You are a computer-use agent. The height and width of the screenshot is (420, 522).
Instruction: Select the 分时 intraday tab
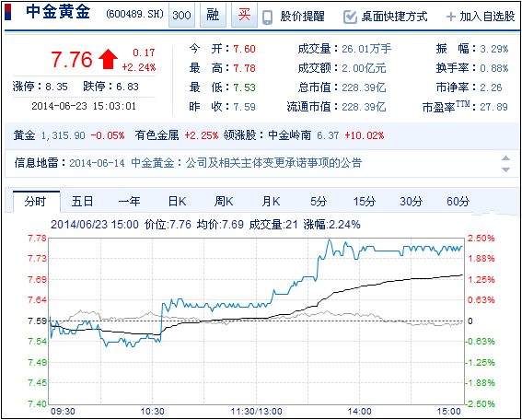click(36, 202)
